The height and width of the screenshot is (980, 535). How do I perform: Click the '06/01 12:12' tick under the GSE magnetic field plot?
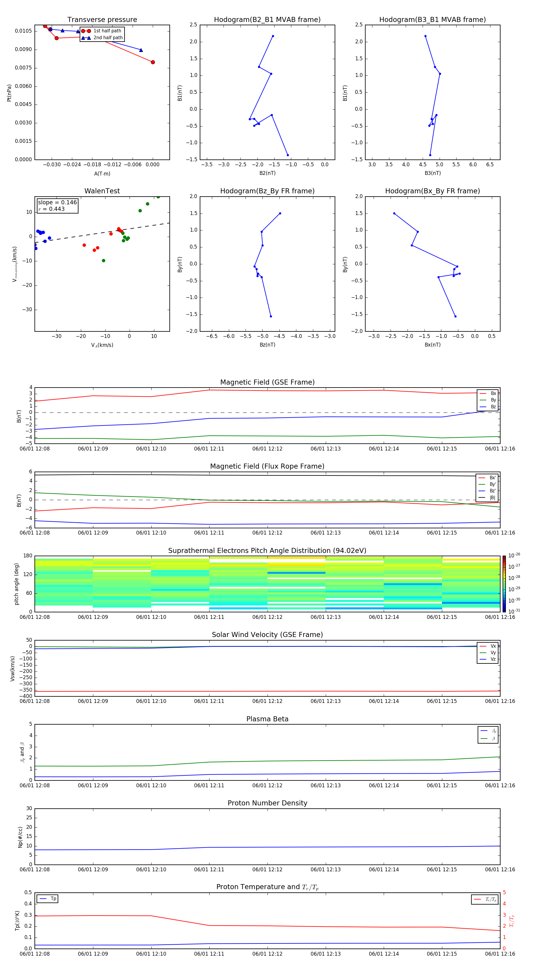[x=267, y=449]
